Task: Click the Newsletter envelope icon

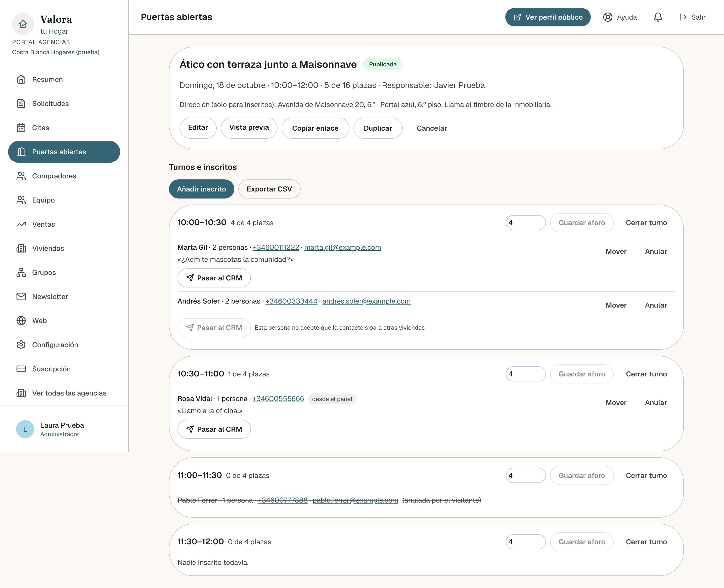Action: point(21,296)
